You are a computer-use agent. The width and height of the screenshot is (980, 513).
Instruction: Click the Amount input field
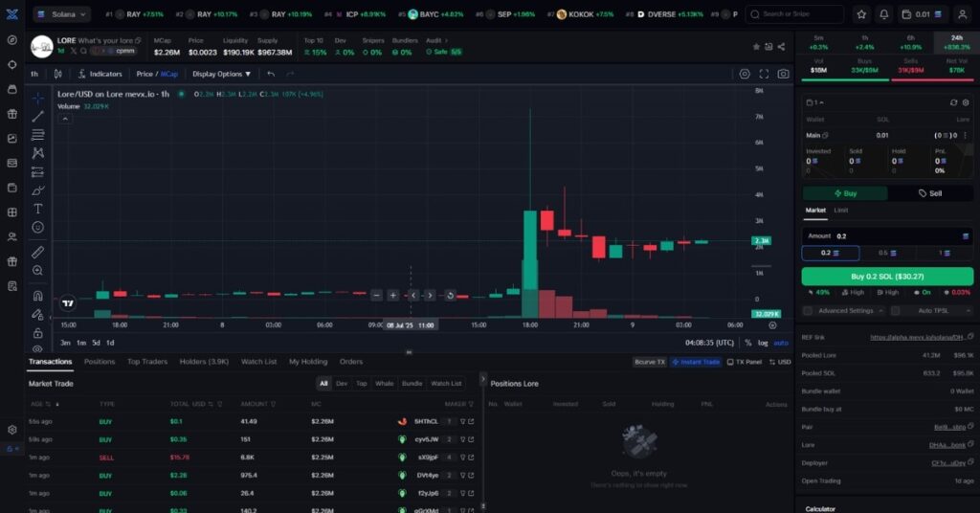click(x=887, y=236)
